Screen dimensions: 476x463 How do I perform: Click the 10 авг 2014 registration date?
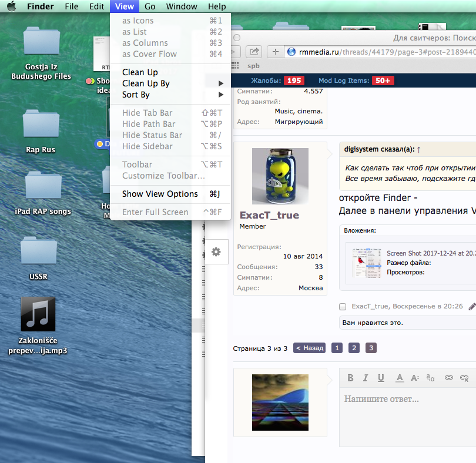point(303,256)
